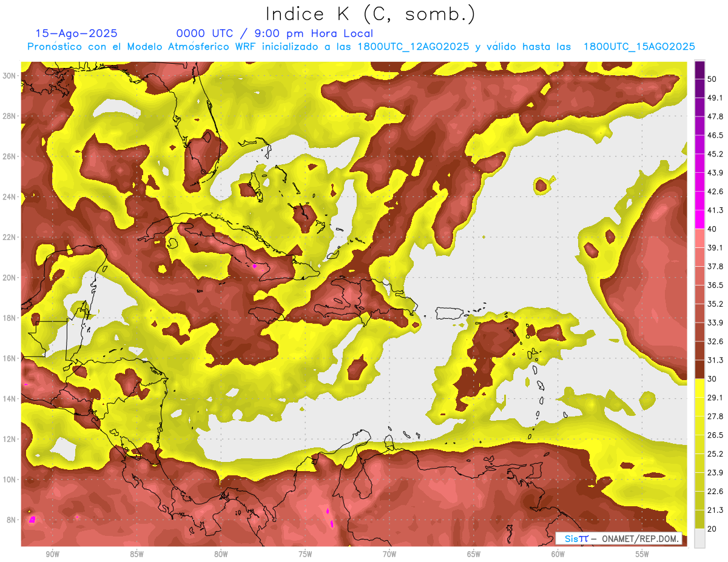Click the colorbar value 22.6

[x=715, y=491]
